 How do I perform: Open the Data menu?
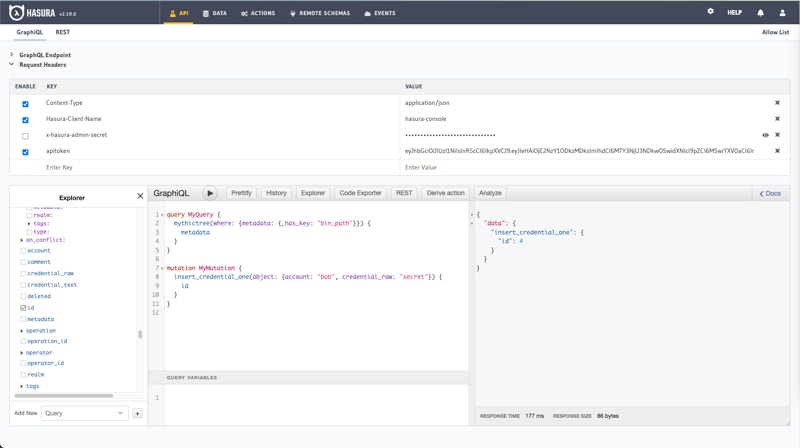(214, 13)
